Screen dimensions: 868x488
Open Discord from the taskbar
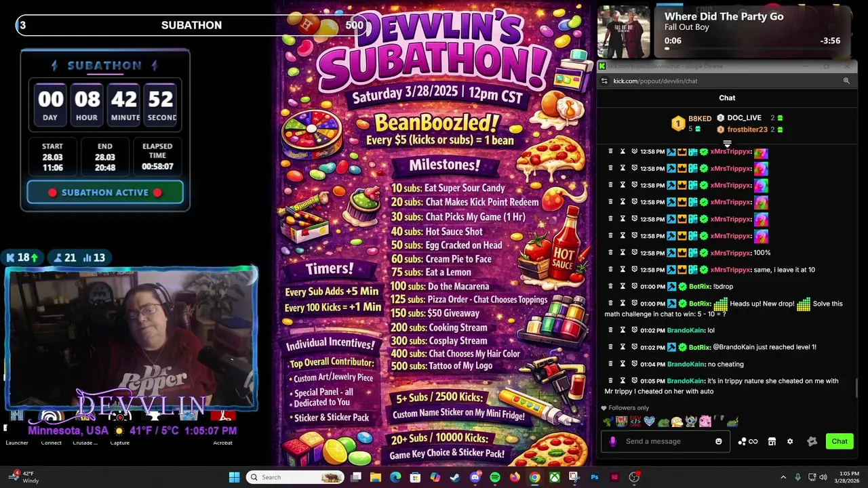pyautogui.click(x=475, y=477)
